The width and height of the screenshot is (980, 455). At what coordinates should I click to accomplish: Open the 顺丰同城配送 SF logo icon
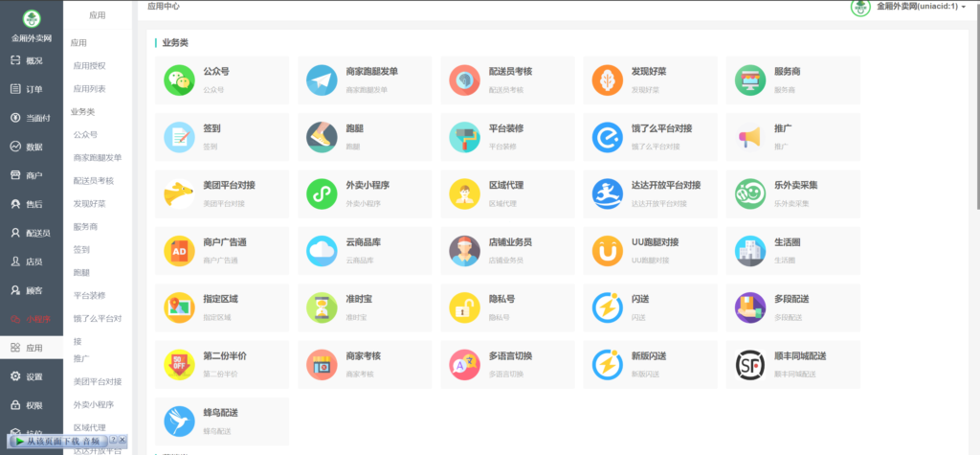click(x=750, y=364)
